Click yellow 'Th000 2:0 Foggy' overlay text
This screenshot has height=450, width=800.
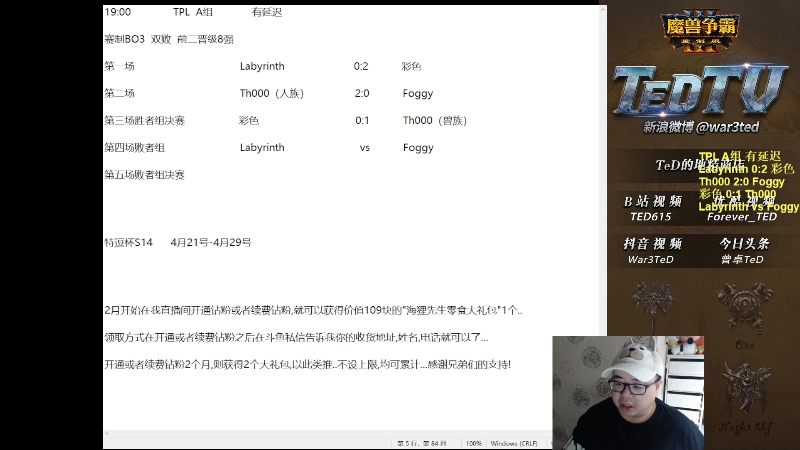pyautogui.click(x=741, y=182)
